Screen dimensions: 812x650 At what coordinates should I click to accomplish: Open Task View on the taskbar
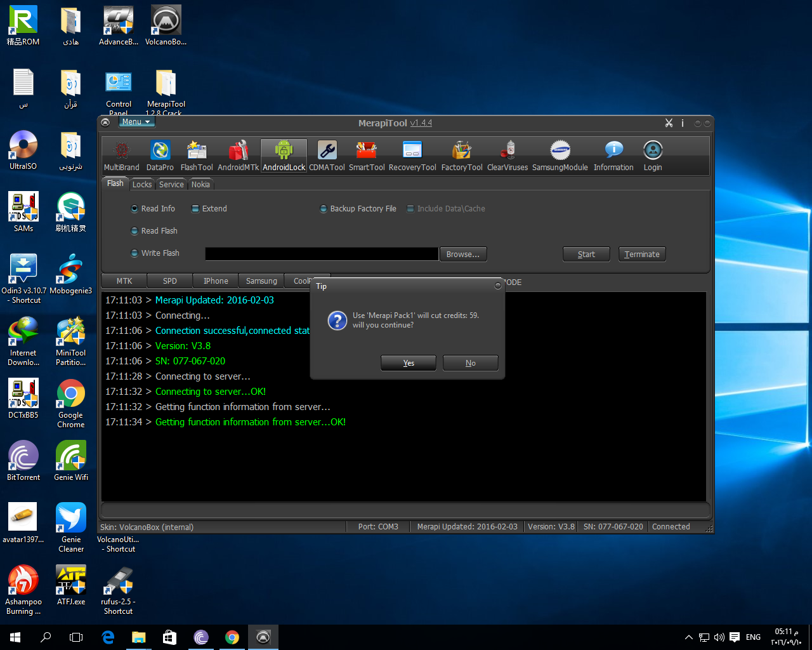point(76,637)
